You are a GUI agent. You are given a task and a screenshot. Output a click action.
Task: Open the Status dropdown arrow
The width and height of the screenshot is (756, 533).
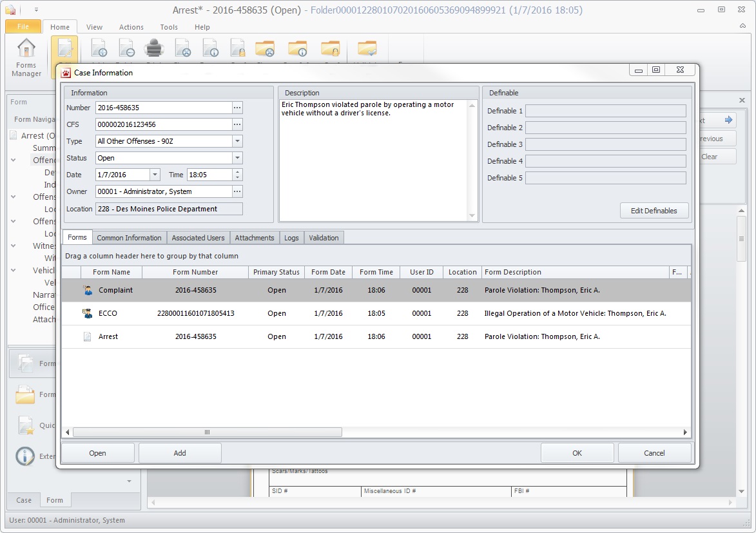coord(237,158)
